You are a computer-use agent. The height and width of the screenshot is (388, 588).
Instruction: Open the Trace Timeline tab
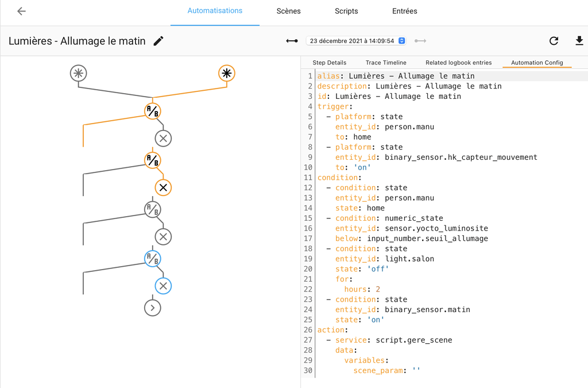click(x=385, y=63)
